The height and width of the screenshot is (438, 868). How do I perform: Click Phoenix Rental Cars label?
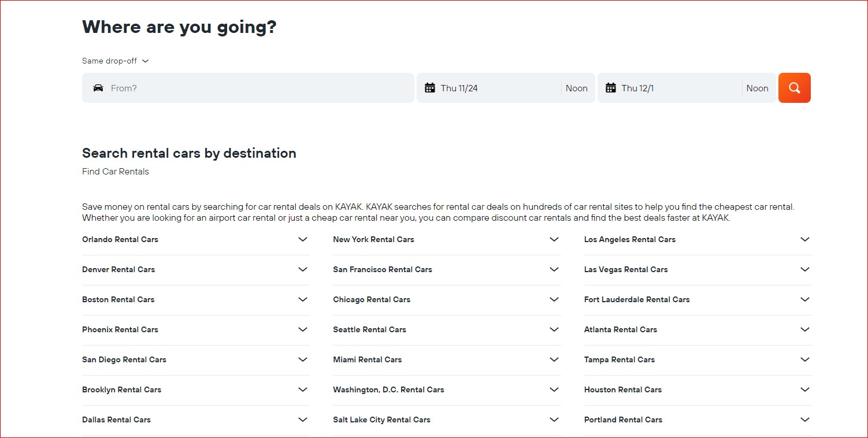click(x=120, y=329)
